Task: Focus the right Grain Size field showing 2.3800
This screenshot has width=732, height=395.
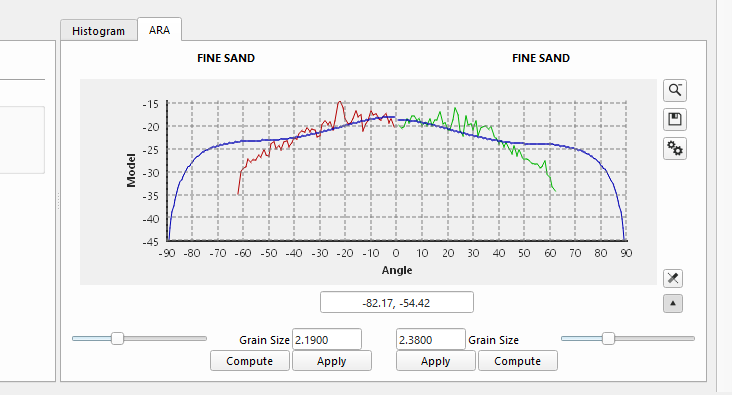Action: [430, 339]
